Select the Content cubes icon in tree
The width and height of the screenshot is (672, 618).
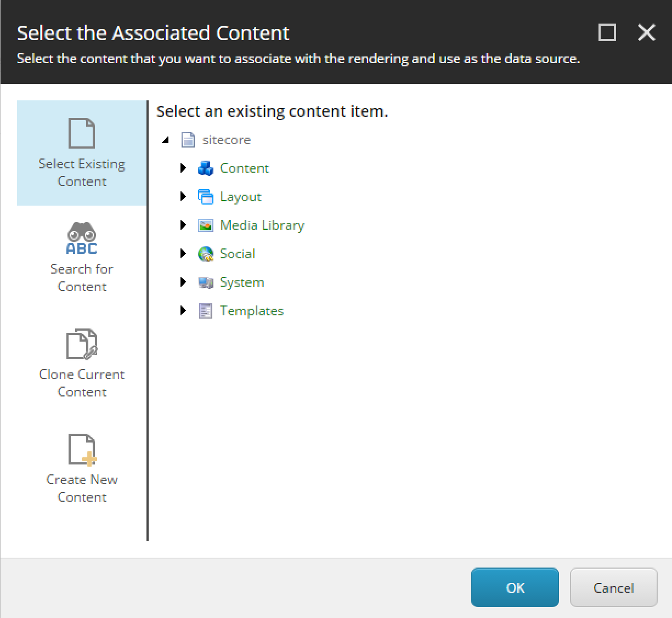pyautogui.click(x=206, y=168)
